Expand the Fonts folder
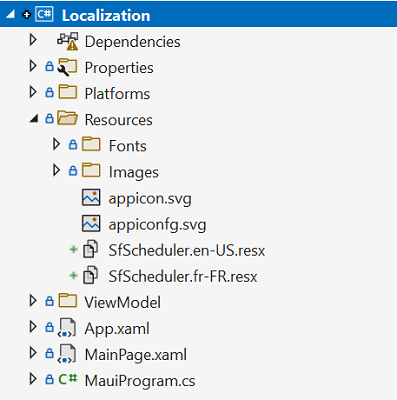 pyautogui.click(x=56, y=144)
